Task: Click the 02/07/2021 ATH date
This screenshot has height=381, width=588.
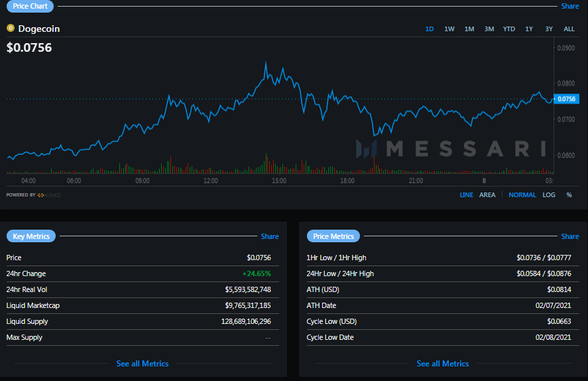Action: pos(553,305)
